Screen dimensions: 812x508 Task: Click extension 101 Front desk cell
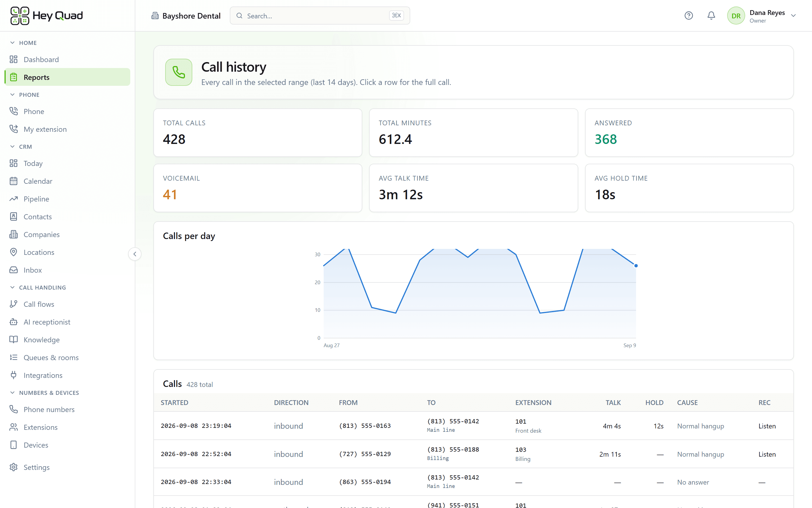[528, 426]
